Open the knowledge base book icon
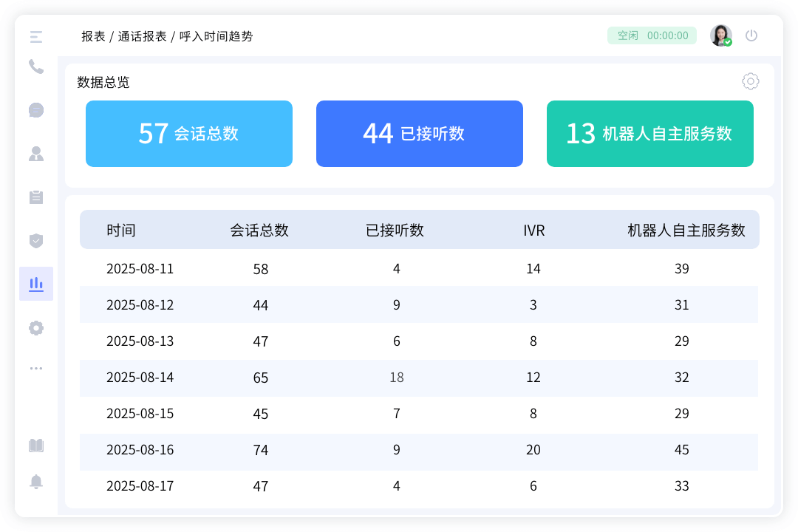The height and width of the screenshot is (532, 798). click(36, 446)
